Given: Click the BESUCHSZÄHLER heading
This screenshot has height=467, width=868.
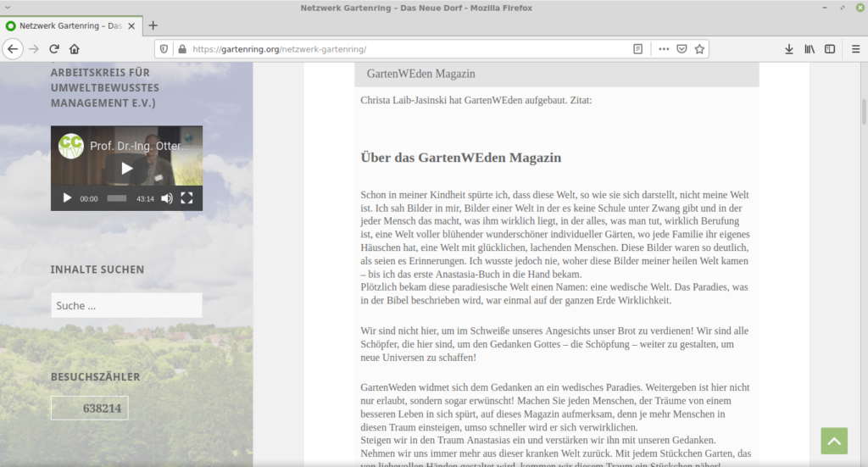Looking at the screenshot, I should pyautogui.click(x=95, y=377).
